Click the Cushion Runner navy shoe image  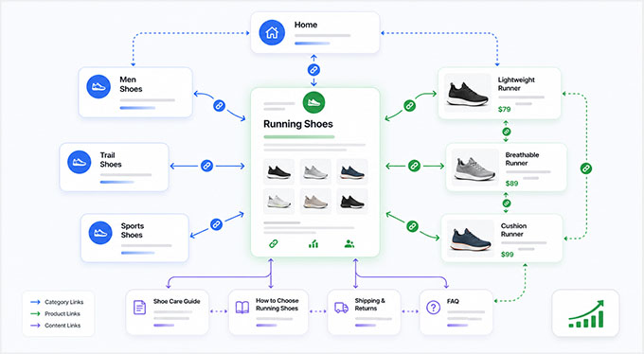click(x=471, y=239)
